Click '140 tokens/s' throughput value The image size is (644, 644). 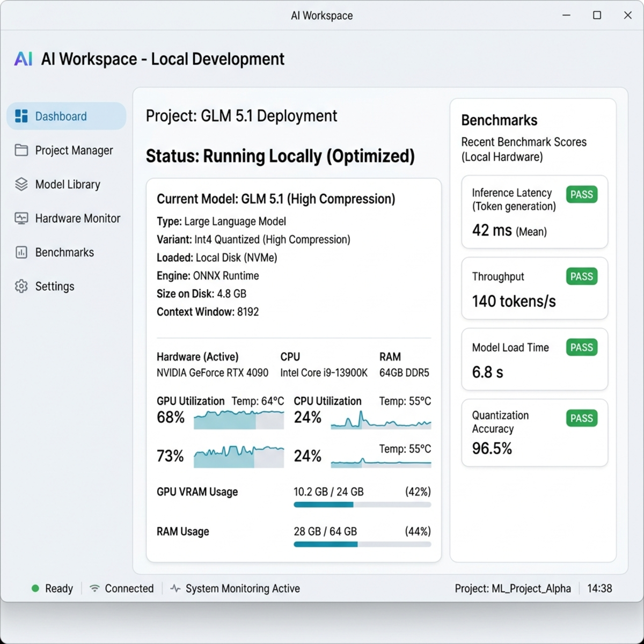(514, 301)
